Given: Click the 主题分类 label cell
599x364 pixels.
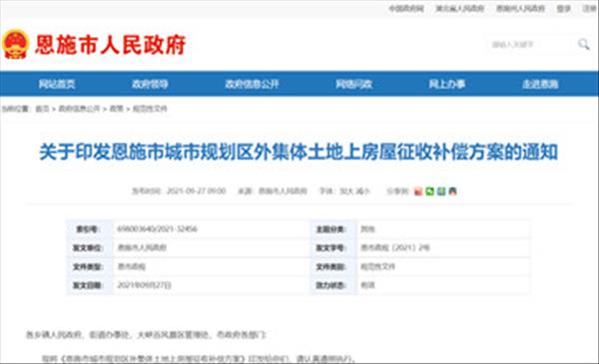Looking at the screenshot, I should [x=332, y=229].
